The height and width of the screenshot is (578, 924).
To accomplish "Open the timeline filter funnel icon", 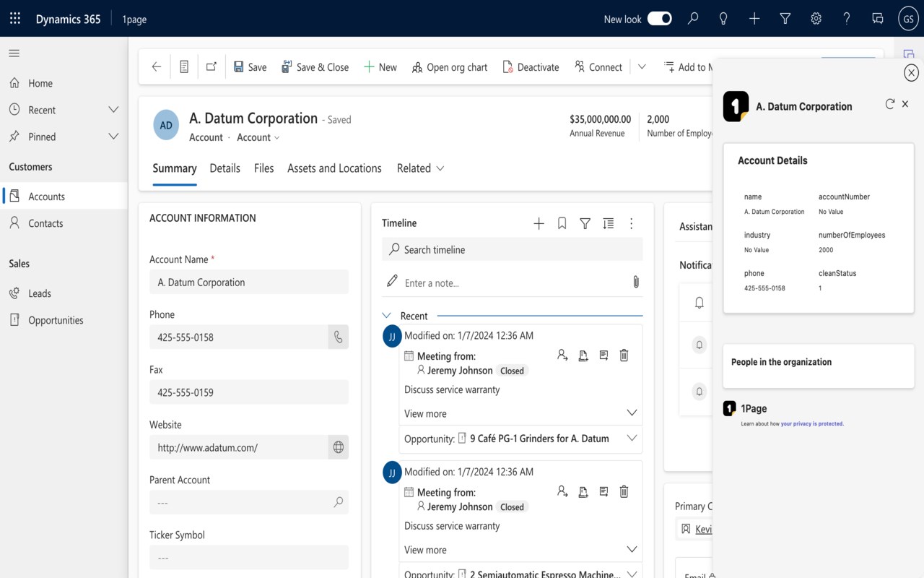I will click(585, 224).
